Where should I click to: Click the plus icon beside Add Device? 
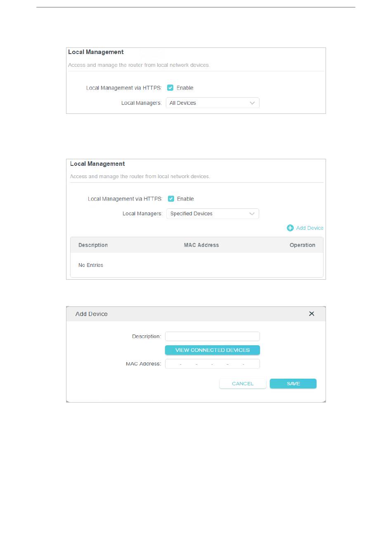[290, 228]
